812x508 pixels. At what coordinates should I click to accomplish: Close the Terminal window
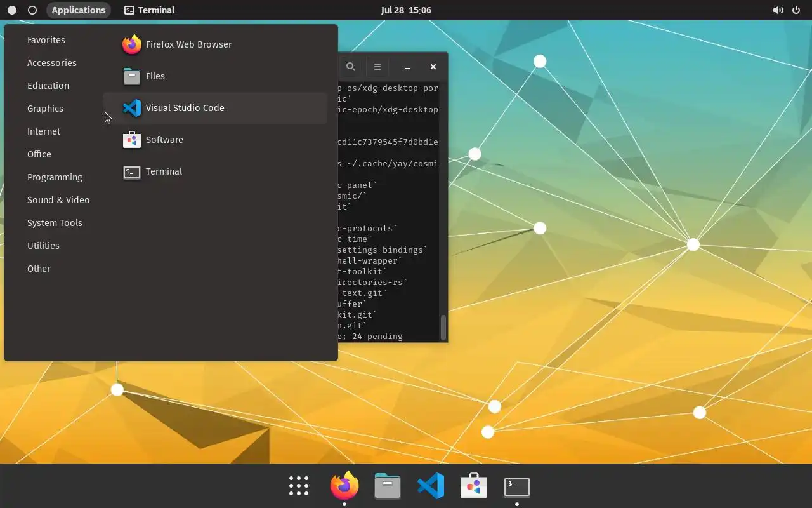pyautogui.click(x=433, y=67)
